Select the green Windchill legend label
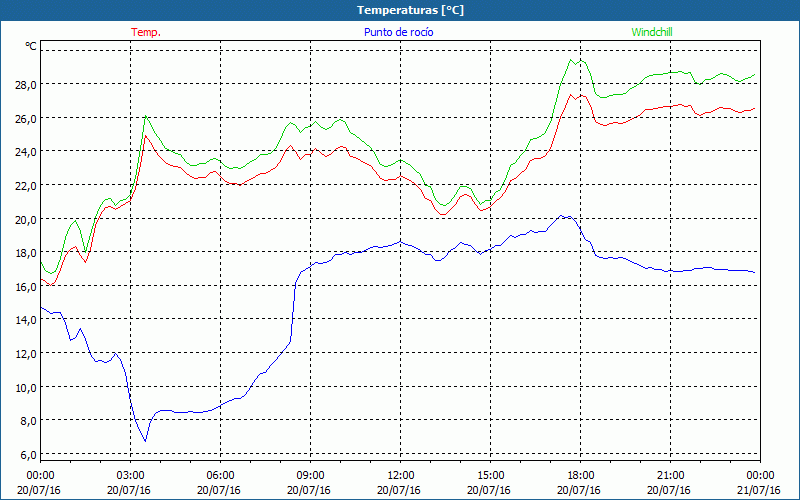 coord(652,32)
